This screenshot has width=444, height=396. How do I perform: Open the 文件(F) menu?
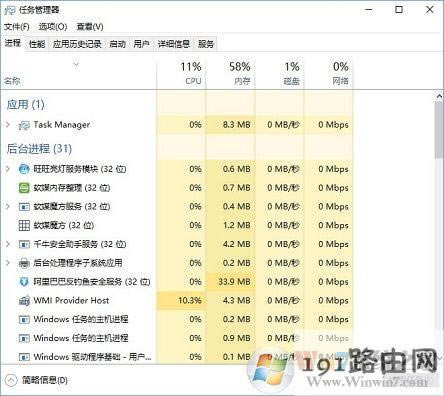(17, 27)
